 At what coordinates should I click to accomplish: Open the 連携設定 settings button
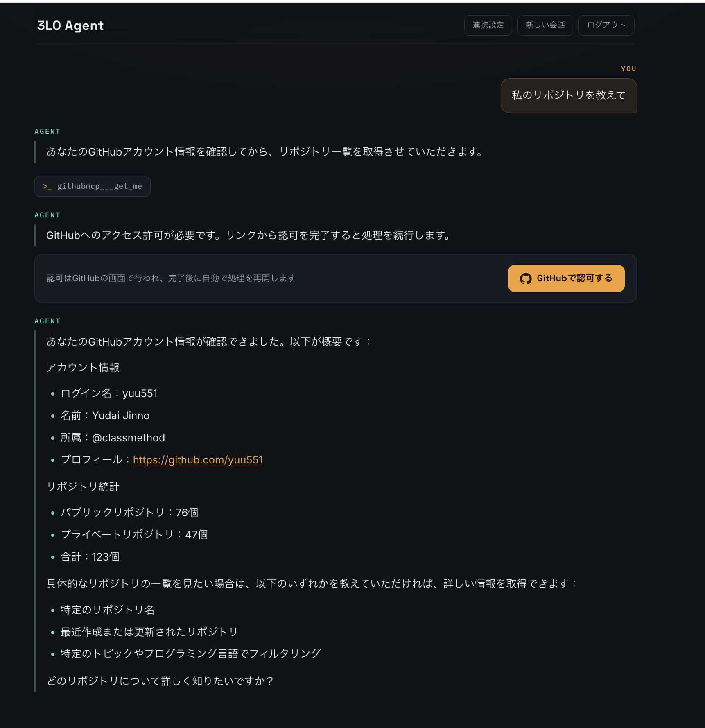coord(488,25)
